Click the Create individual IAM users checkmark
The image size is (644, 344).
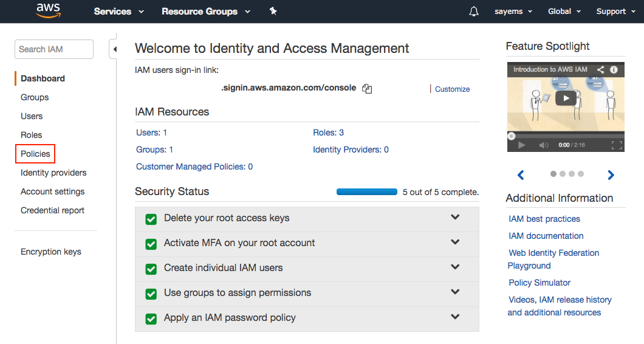(151, 269)
